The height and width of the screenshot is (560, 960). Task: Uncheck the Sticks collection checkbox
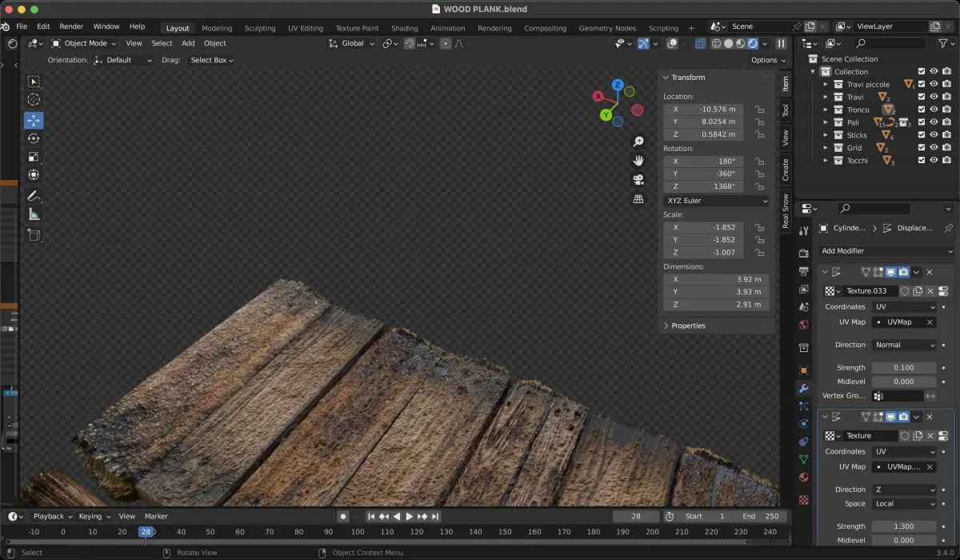922,135
